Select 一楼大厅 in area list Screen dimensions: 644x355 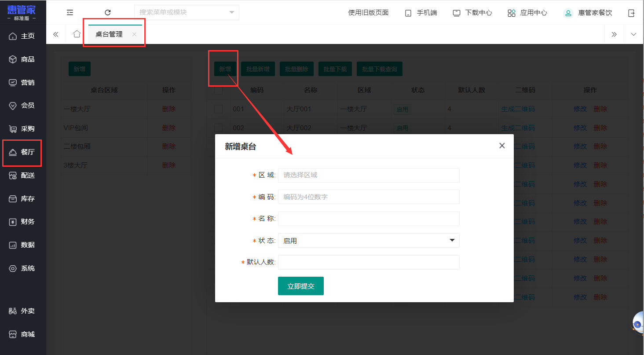(77, 109)
